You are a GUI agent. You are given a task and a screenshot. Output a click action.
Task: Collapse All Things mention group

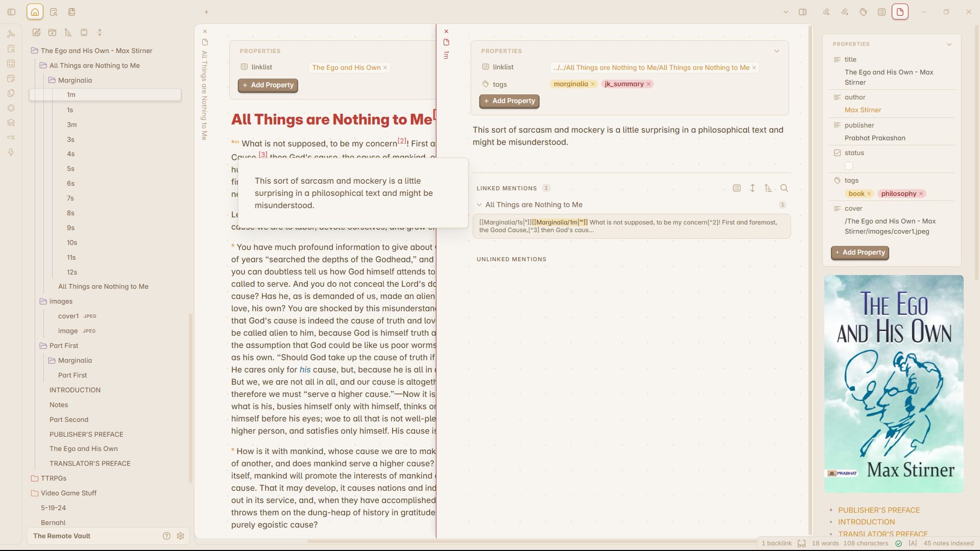tap(479, 205)
